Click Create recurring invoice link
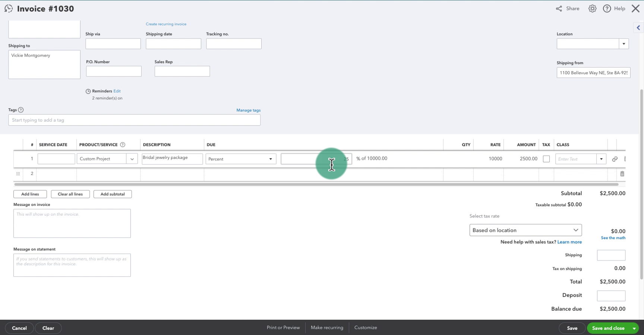Viewport: 644px width, 335px height. [166, 24]
